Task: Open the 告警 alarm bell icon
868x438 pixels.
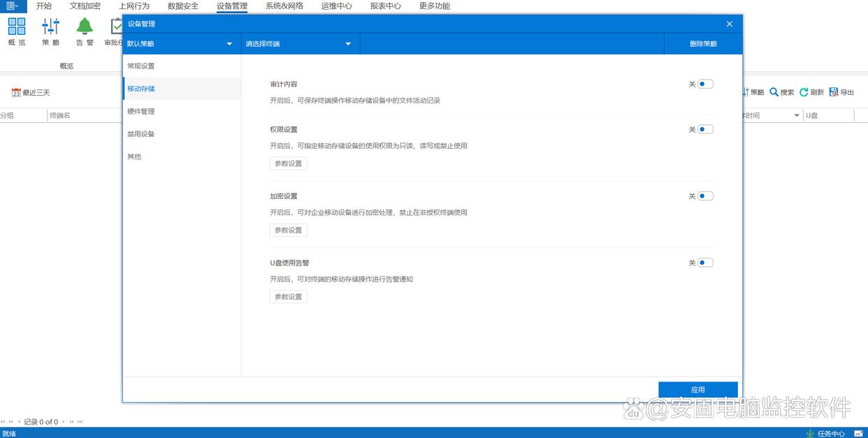Action: [x=85, y=27]
